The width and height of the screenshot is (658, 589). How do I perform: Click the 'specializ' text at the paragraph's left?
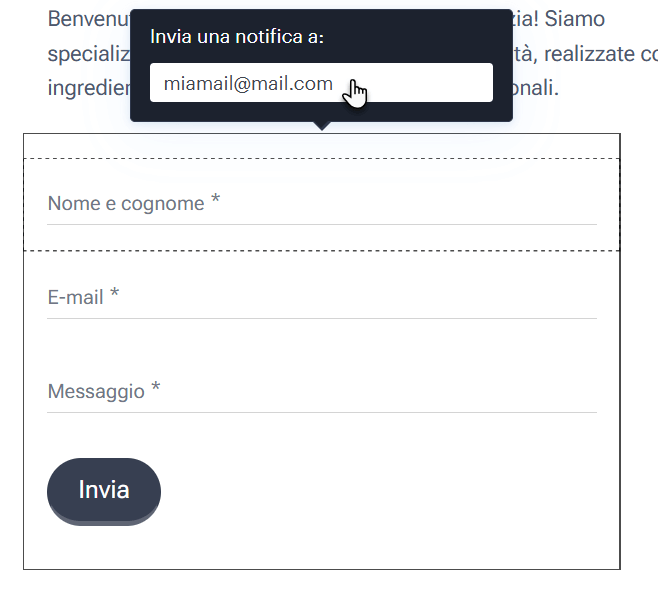tap(89, 54)
